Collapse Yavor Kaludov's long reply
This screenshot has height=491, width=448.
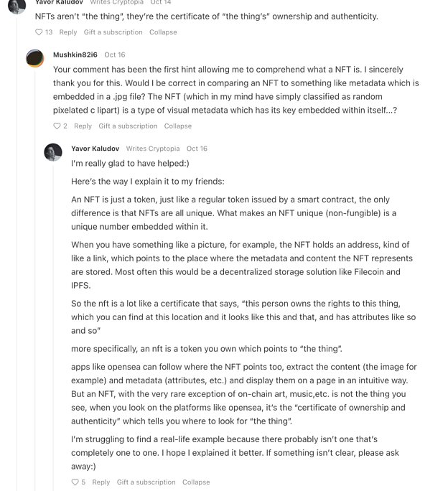tap(196, 482)
